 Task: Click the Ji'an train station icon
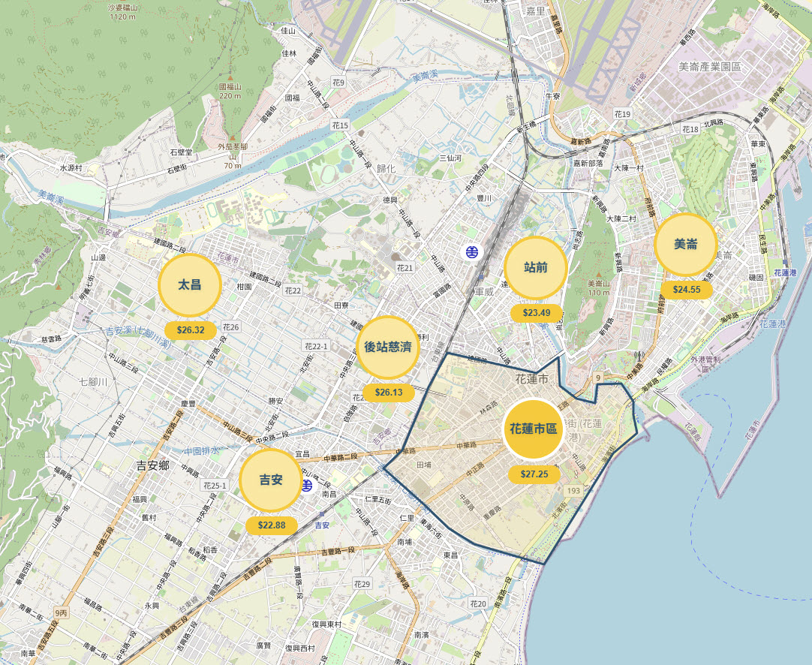306,486
